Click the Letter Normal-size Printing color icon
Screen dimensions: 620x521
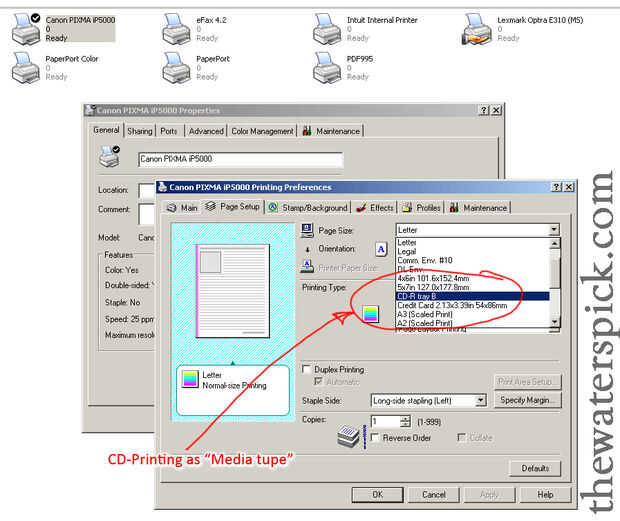[x=190, y=379]
